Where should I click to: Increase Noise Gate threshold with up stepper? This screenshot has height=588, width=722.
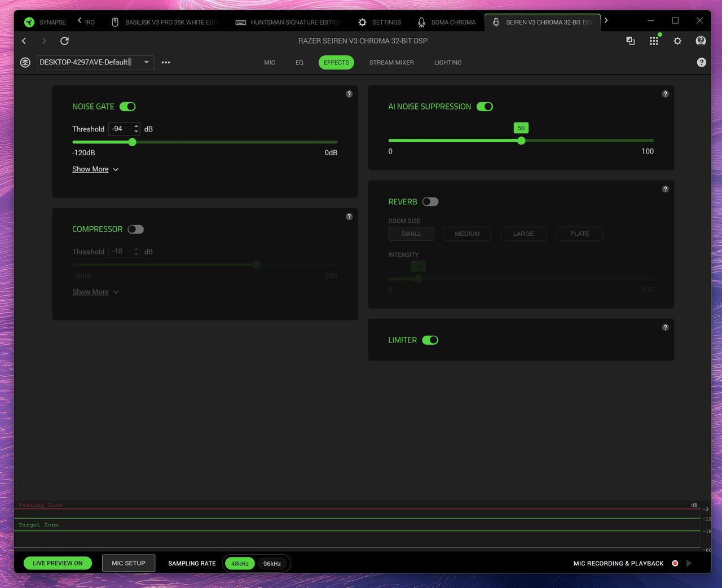pos(136,126)
